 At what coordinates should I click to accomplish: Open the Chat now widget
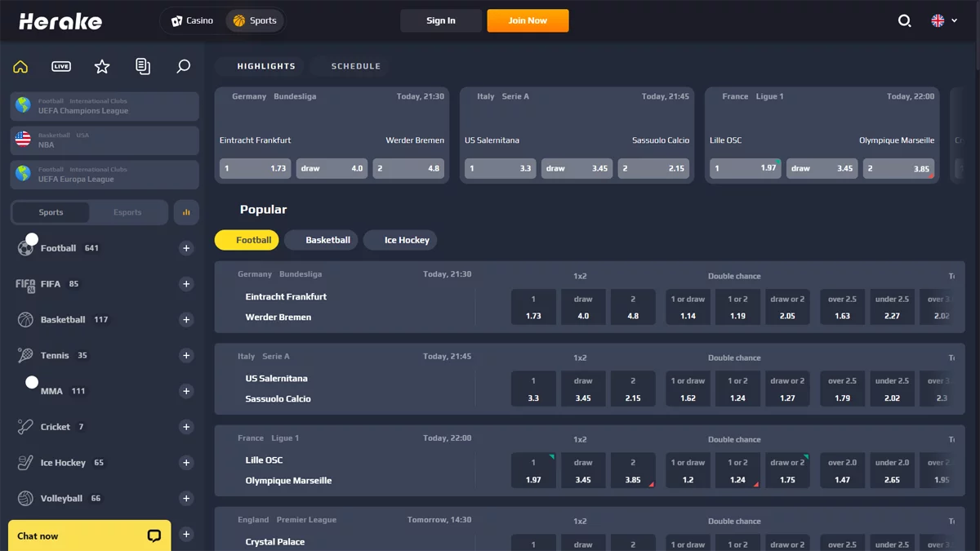click(x=90, y=535)
